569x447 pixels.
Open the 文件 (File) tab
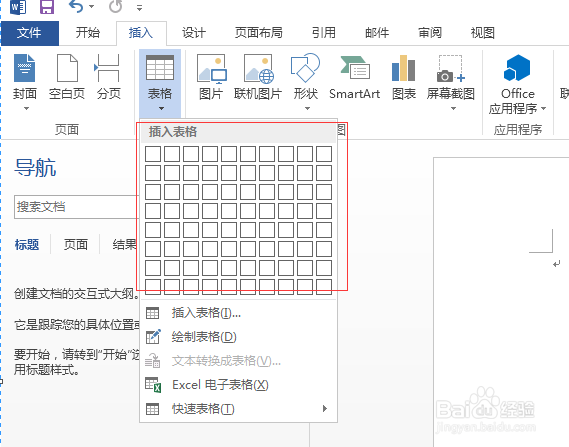(29, 33)
